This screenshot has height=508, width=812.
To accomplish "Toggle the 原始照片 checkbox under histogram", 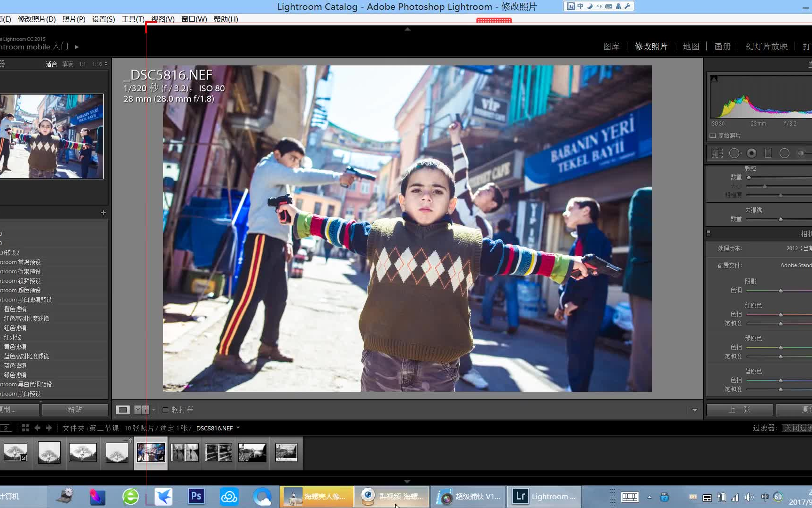I will 713,135.
